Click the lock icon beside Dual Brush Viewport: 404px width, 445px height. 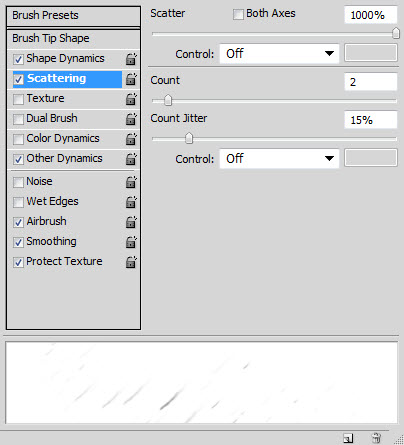click(131, 119)
